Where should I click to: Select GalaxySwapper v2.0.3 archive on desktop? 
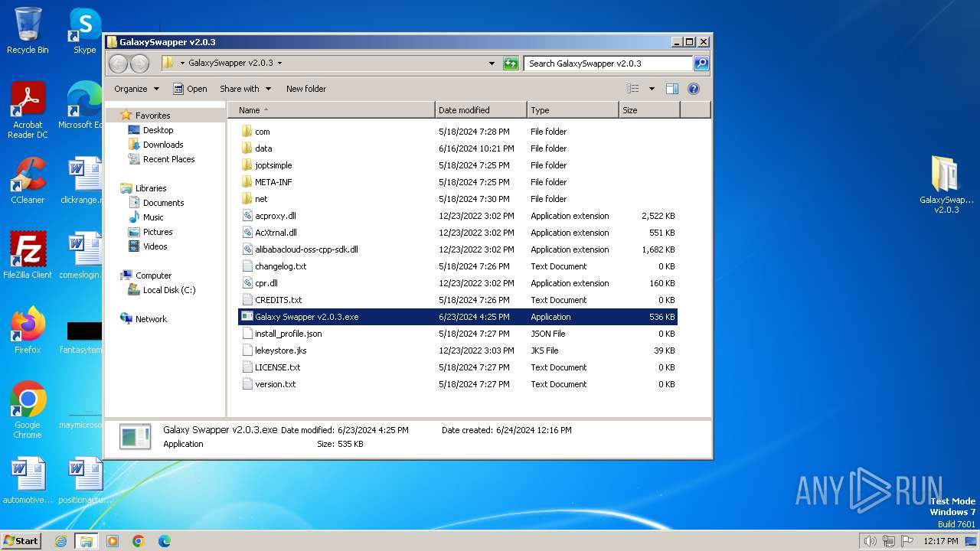(x=946, y=184)
